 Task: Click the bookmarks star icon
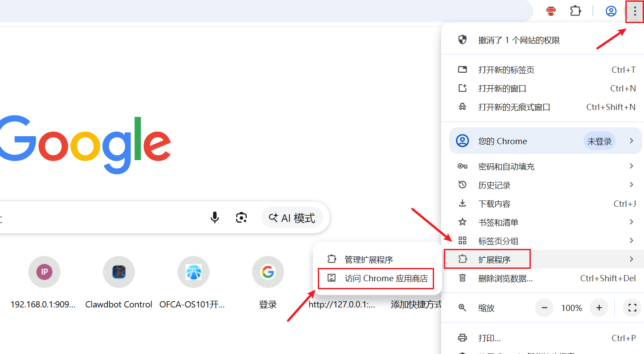click(x=462, y=222)
